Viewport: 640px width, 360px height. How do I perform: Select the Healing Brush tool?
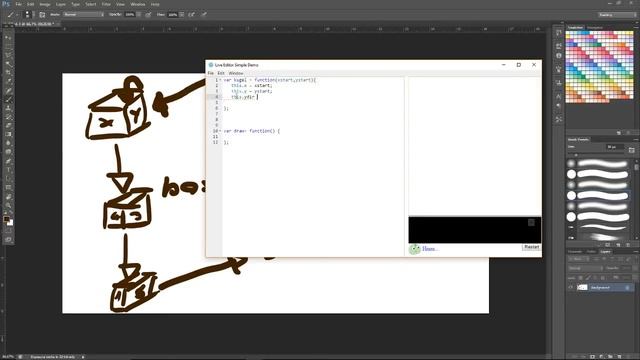8,91
